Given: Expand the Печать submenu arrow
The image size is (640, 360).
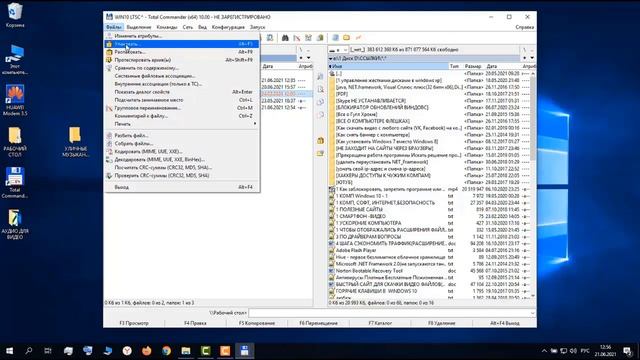Looking at the screenshot, I should pos(255,124).
